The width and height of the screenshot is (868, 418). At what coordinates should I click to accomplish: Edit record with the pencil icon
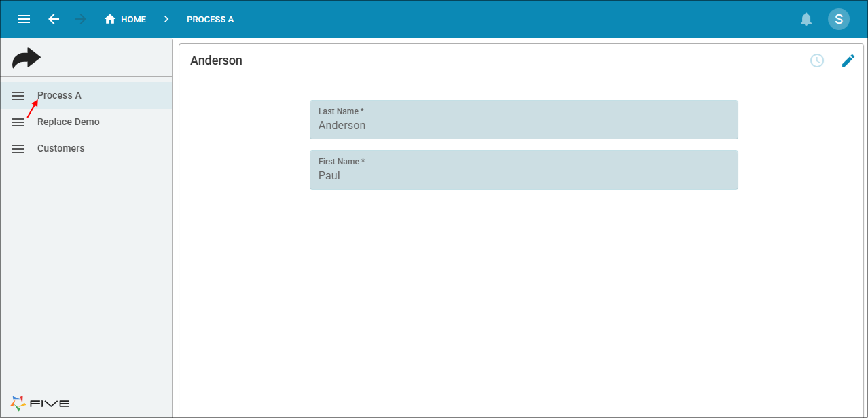point(848,60)
